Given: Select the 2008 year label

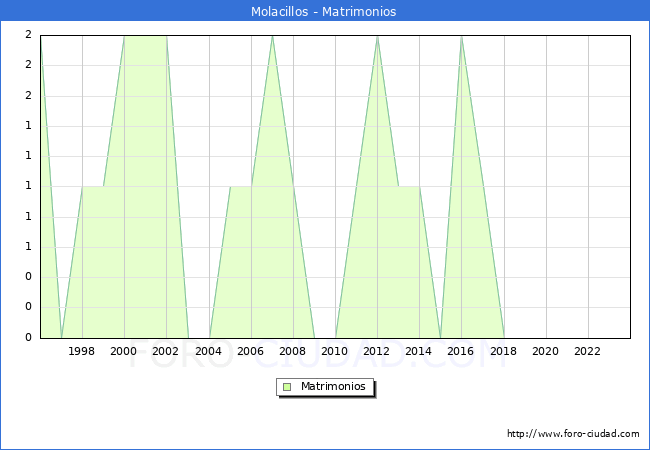Looking at the screenshot, I should coord(293,351).
